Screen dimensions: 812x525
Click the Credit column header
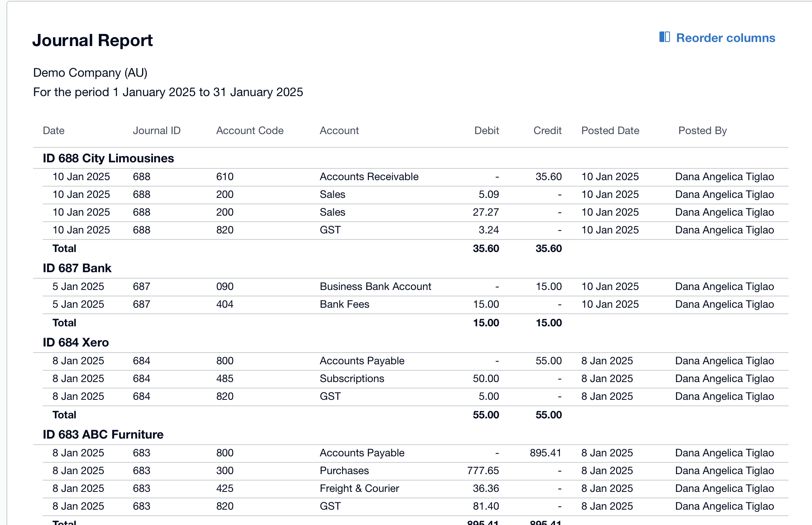click(547, 130)
